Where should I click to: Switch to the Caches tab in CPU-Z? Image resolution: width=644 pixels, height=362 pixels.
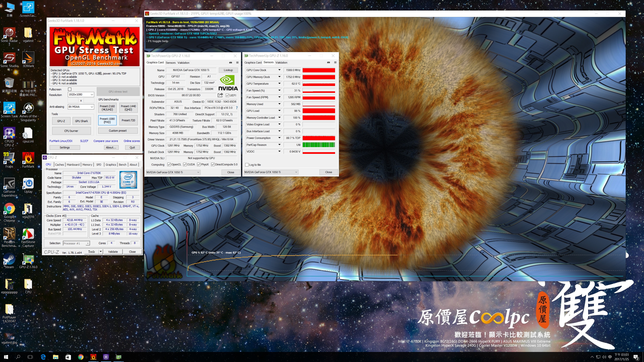click(x=60, y=165)
